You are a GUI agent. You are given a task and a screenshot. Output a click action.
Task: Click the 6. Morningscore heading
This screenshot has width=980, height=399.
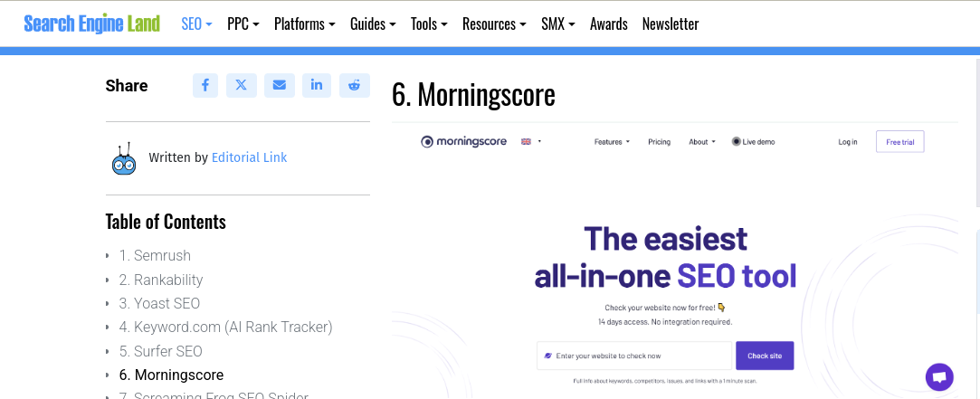click(473, 95)
